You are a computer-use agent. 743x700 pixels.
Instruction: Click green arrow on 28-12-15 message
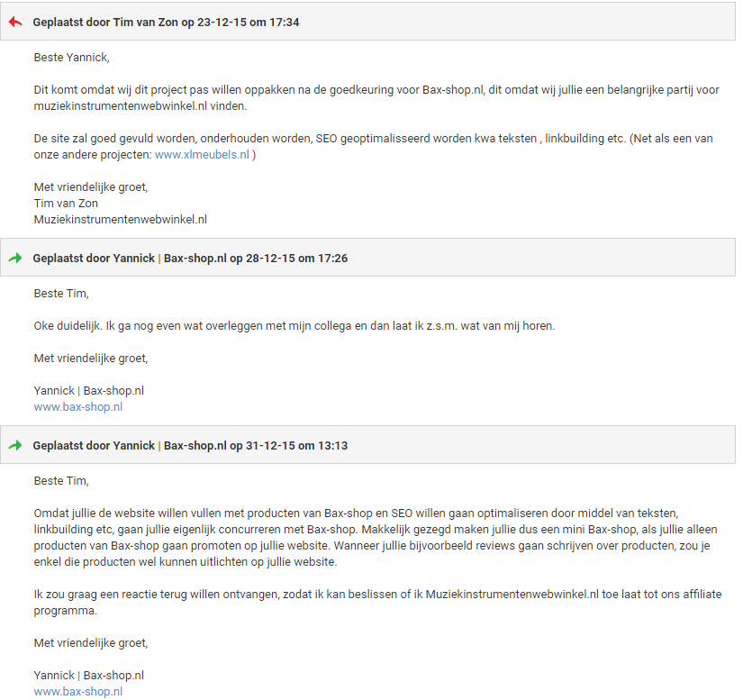pos(15,258)
